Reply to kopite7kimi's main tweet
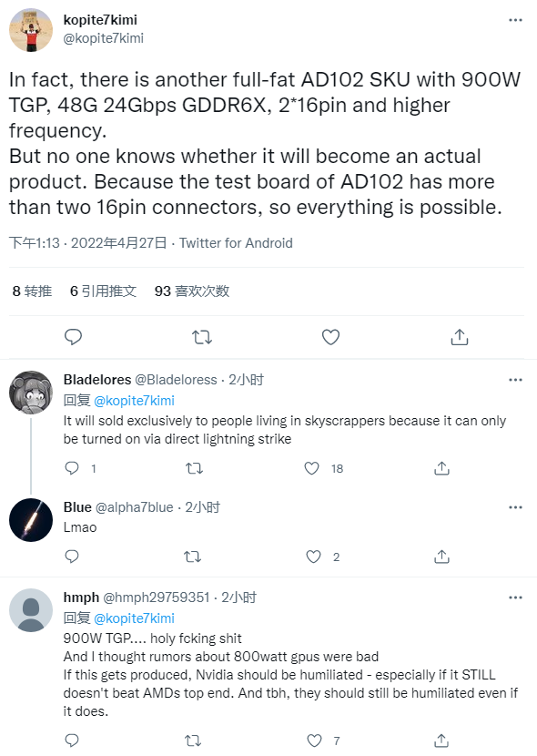 [73, 337]
